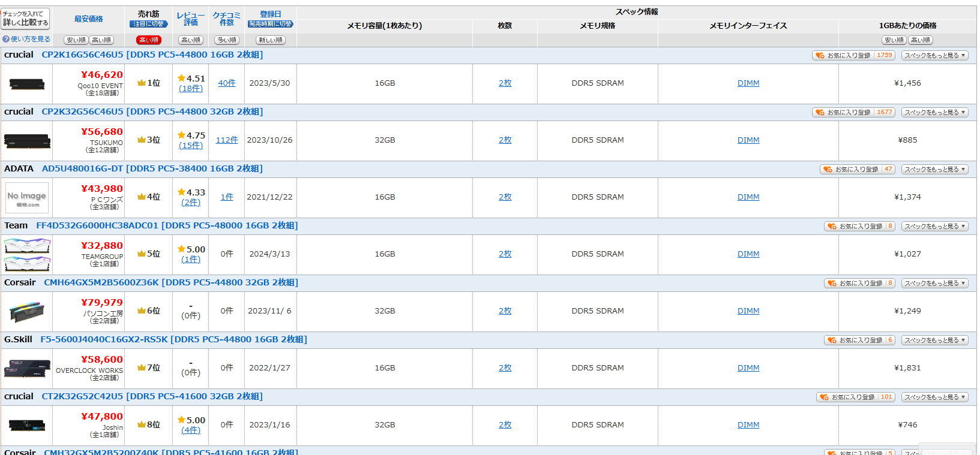980x455 pixels.
Task: Open the Team RGB memory thumbnail
Action: (27, 255)
